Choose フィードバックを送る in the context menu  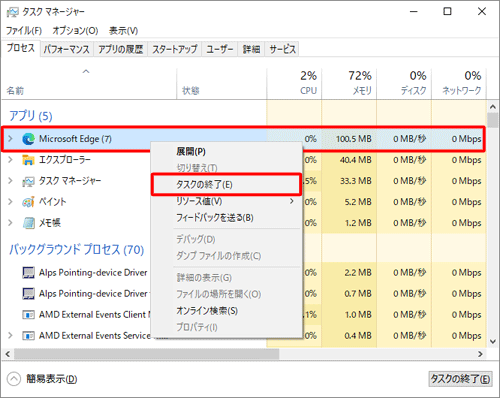(226, 218)
